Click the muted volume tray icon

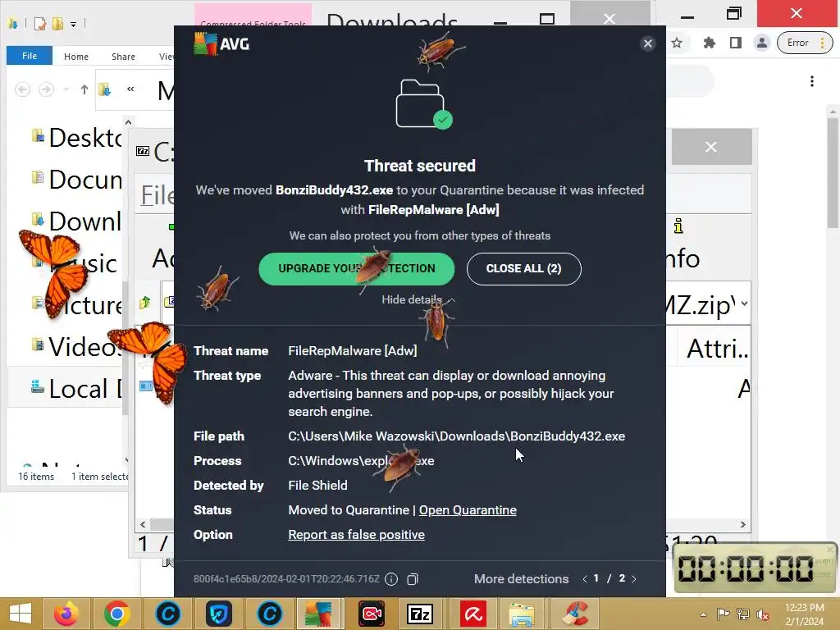[x=762, y=614]
